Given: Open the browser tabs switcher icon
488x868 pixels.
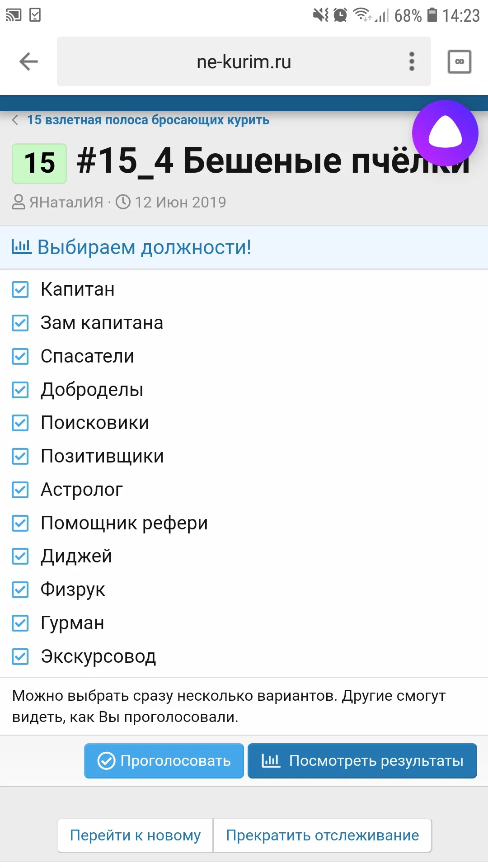Looking at the screenshot, I should click(x=459, y=61).
